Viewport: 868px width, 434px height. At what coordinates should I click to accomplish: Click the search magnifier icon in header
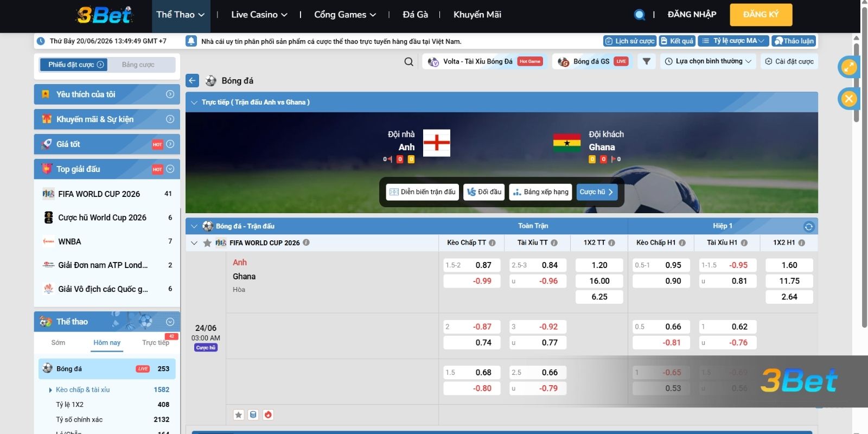click(640, 15)
